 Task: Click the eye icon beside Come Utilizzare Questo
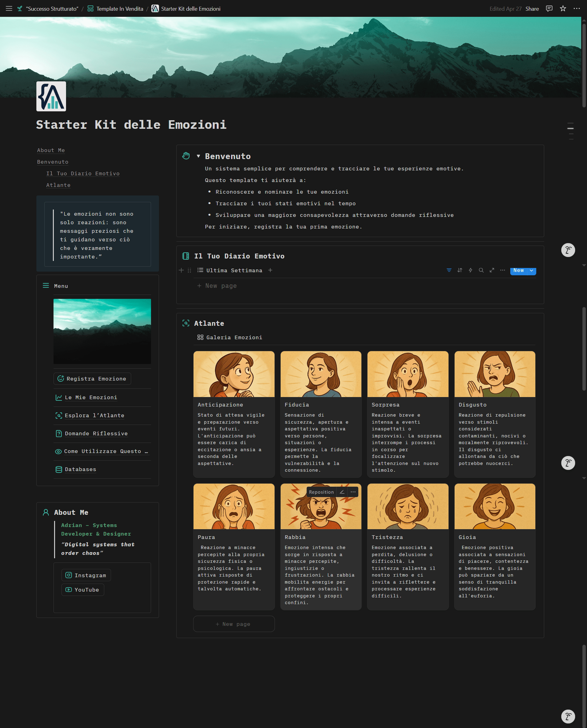point(58,451)
